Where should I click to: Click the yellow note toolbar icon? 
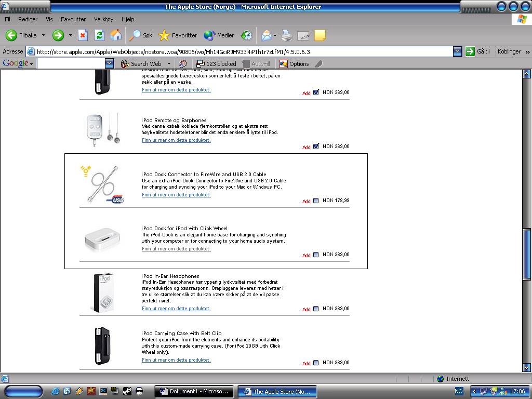[x=320, y=35]
